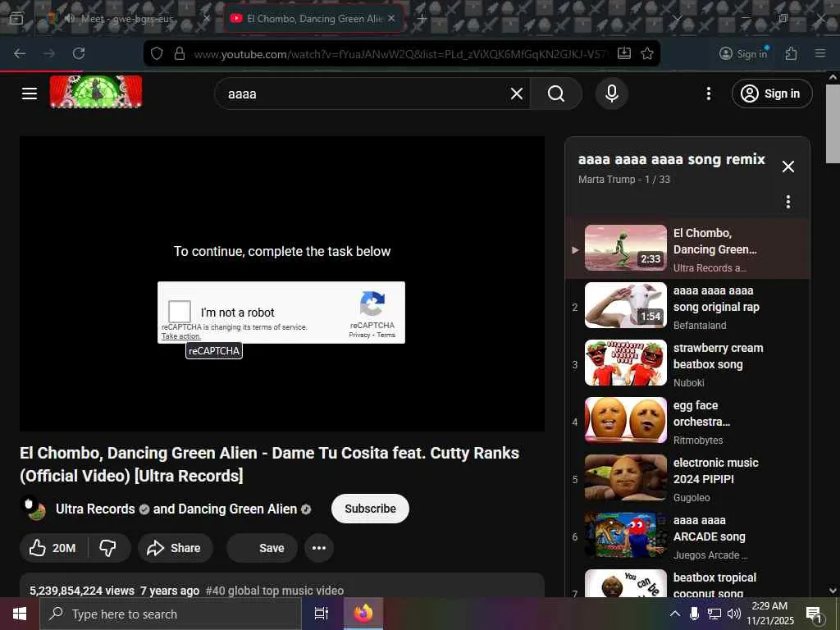840x630 pixels.
Task: Close the El Chombo YouTube tab
Action: pyautogui.click(x=391, y=19)
